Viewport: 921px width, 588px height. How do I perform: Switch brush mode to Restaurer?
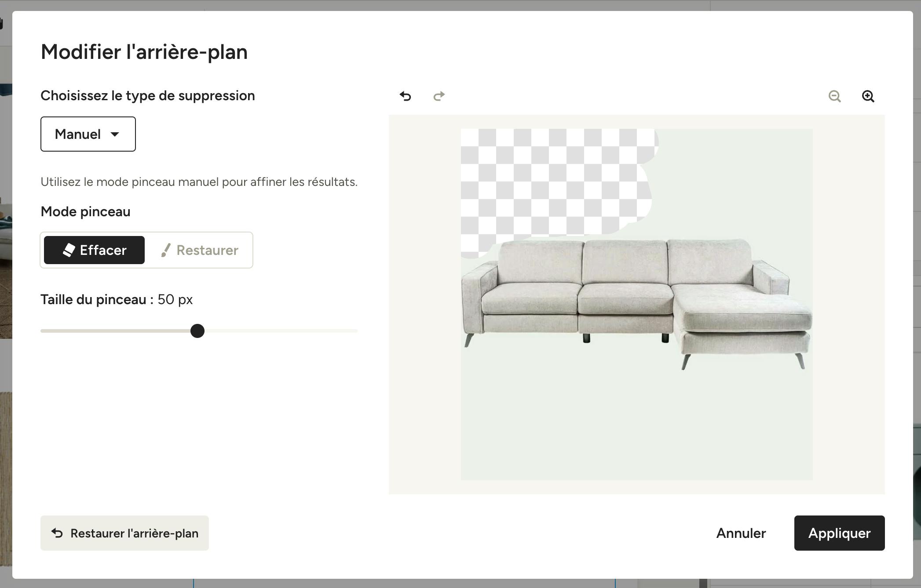point(199,250)
